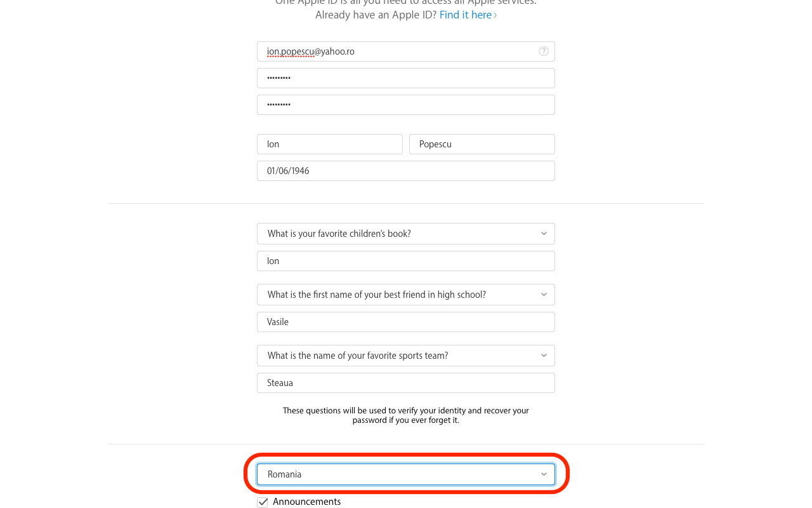
Task: Click chevron arrow of favorite sports team question
Action: pyautogui.click(x=544, y=356)
